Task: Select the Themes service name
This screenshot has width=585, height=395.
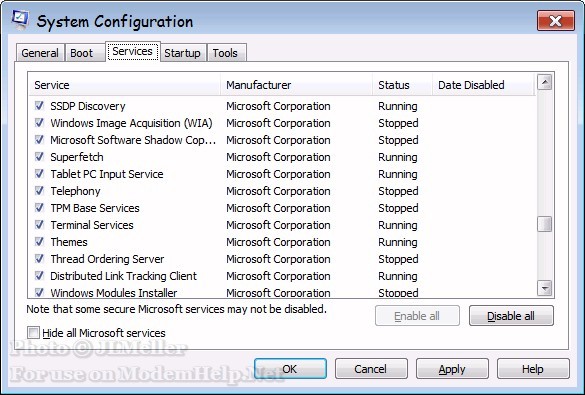Action: (69, 242)
